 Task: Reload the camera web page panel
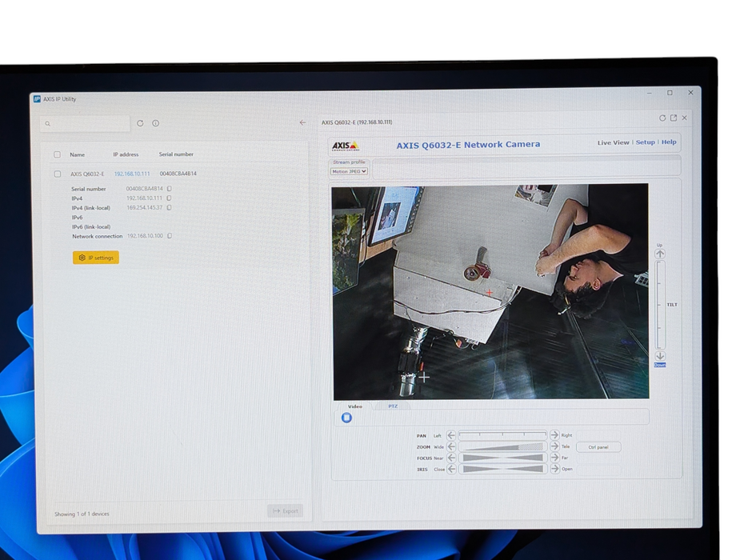point(662,118)
